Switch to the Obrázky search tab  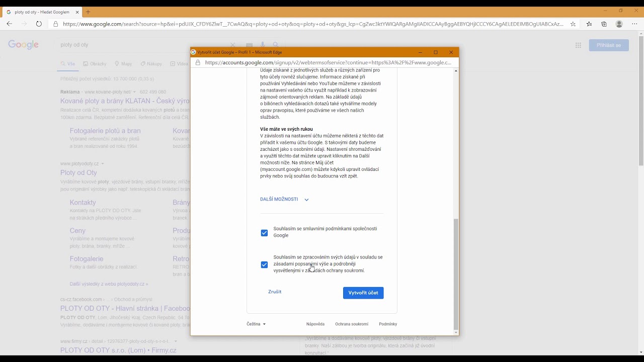[x=95, y=64]
